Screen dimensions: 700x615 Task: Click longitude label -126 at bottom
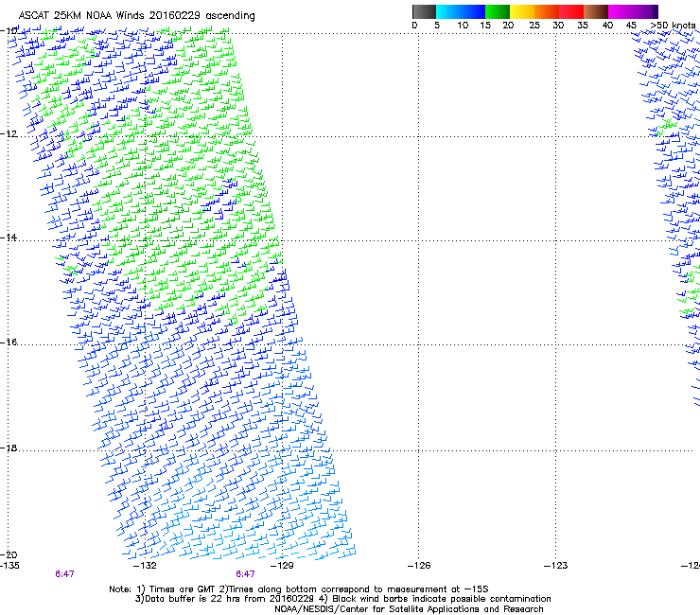click(x=419, y=566)
